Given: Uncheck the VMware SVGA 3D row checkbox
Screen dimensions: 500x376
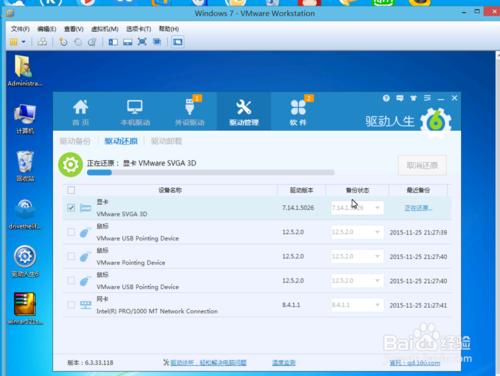Looking at the screenshot, I should pyautogui.click(x=71, y=208).
